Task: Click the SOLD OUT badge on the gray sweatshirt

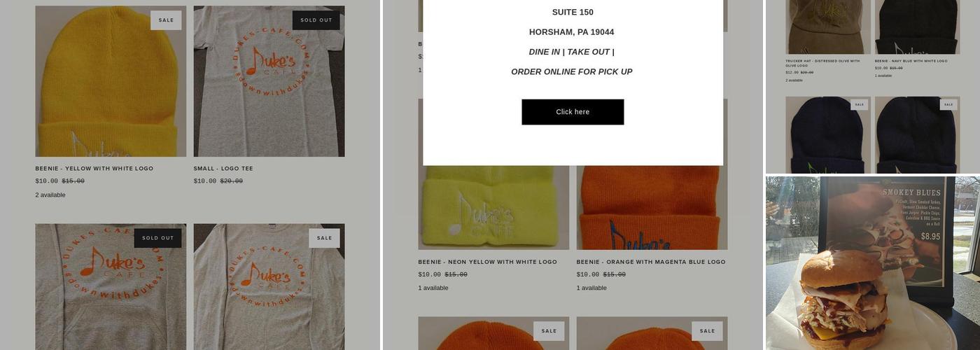Action: coord(158,238)
